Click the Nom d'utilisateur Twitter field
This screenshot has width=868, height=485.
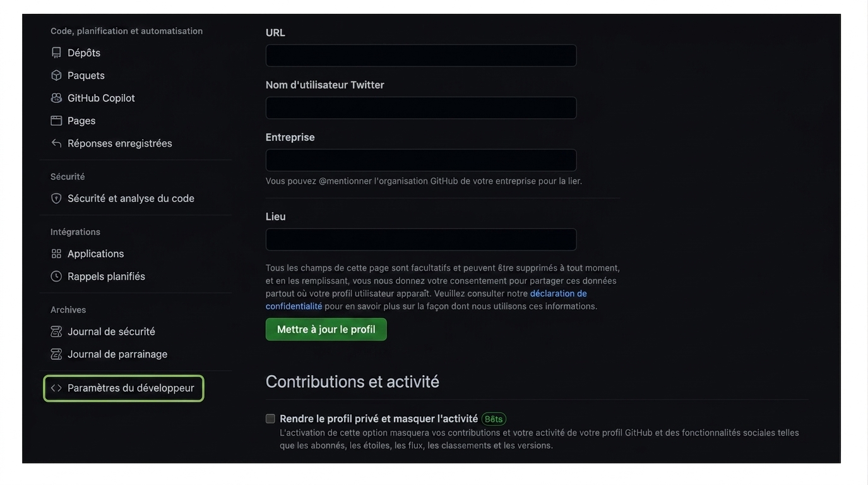[x=421, y=108]
